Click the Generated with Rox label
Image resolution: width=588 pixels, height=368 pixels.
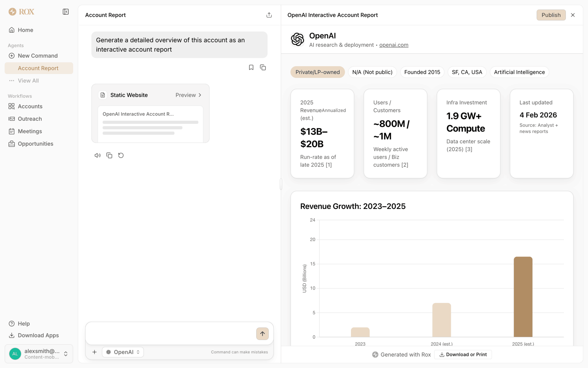click(401, 355)
